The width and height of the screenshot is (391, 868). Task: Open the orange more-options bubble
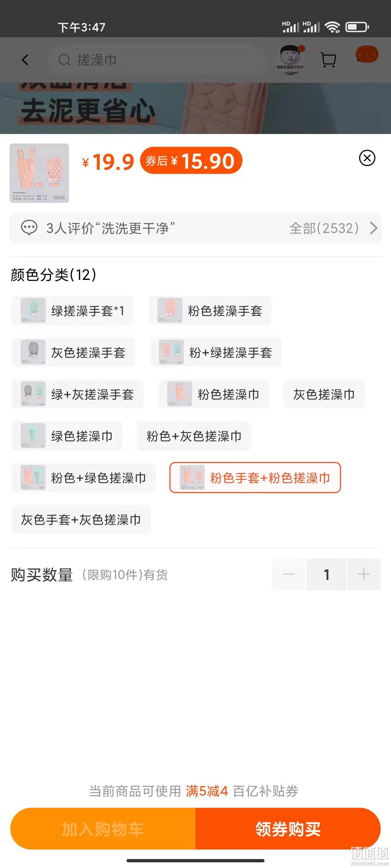point(367,54)
